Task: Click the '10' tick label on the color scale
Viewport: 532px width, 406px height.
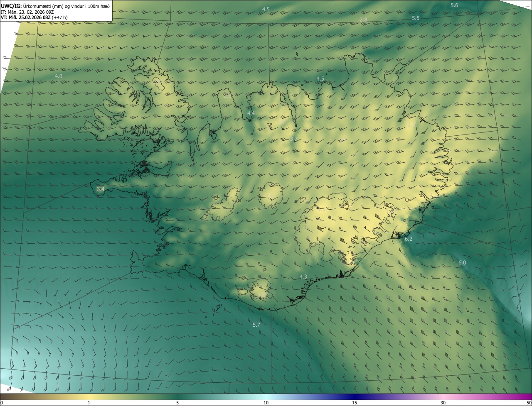Action: point(266,403)
